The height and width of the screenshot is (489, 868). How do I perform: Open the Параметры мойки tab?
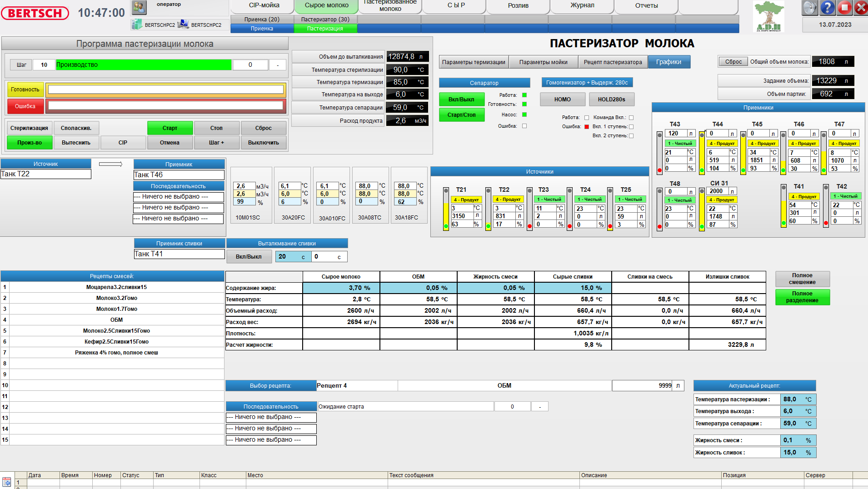(544, 61)
